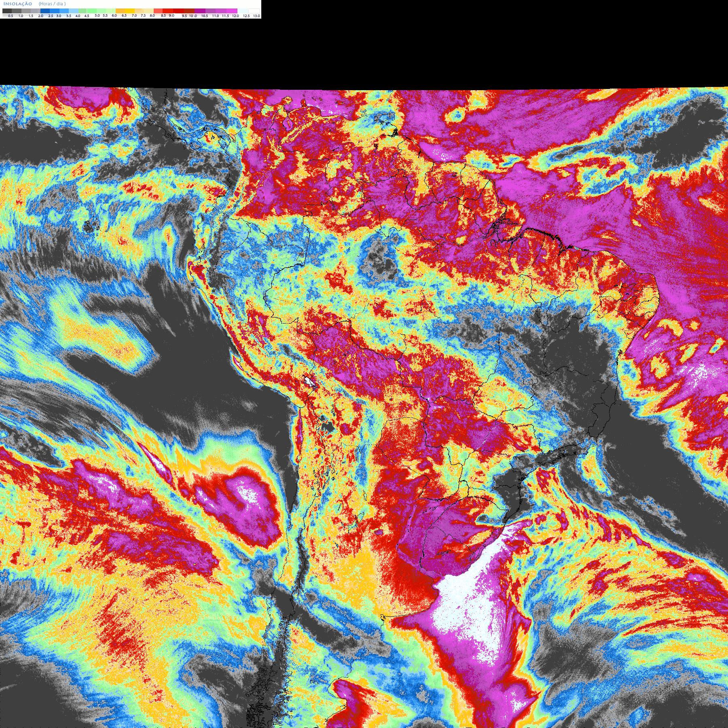Click the 3.5 legend value
This screenshot has width=728, height=728.
[x=69, y=16]
